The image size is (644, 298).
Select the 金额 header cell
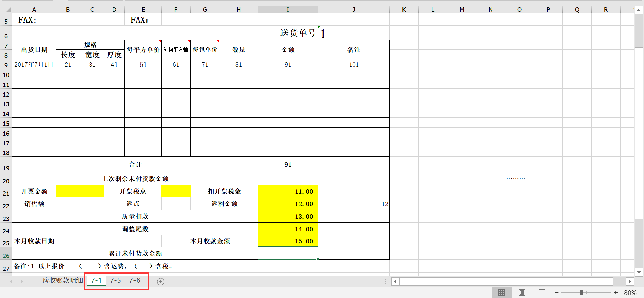(x=288, y=50)
